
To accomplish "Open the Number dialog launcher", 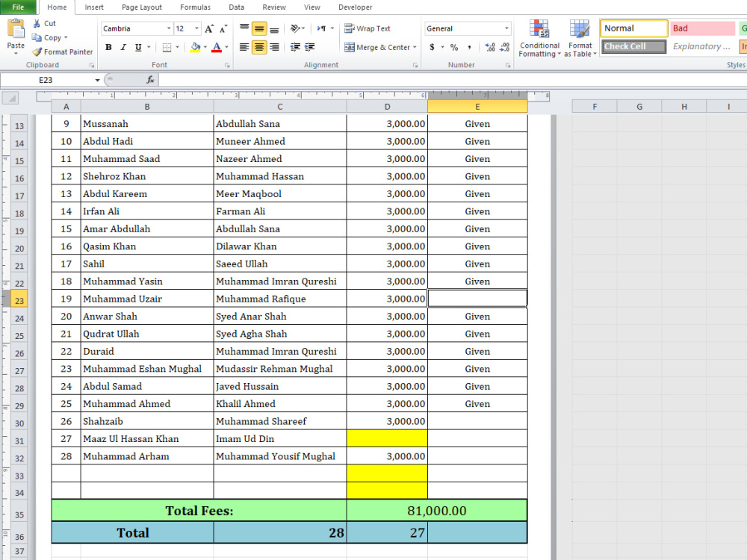I will [508, 65].
